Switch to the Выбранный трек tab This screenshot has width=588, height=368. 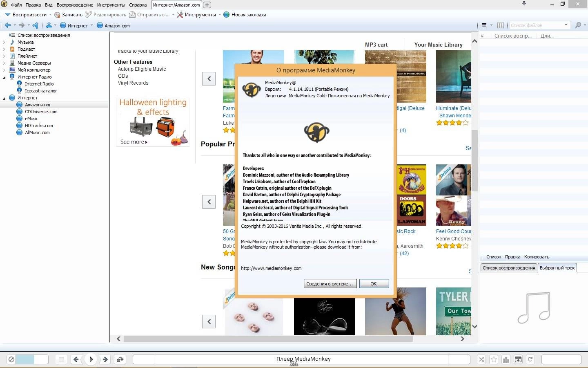click(x=557, y=268)
